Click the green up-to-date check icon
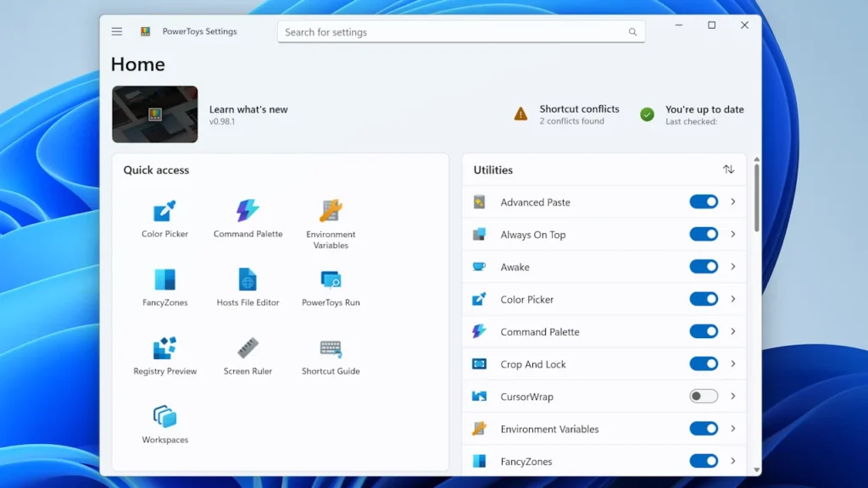This screenshot has height=488, width=868. pyautogui.click(x=647, y=114)
